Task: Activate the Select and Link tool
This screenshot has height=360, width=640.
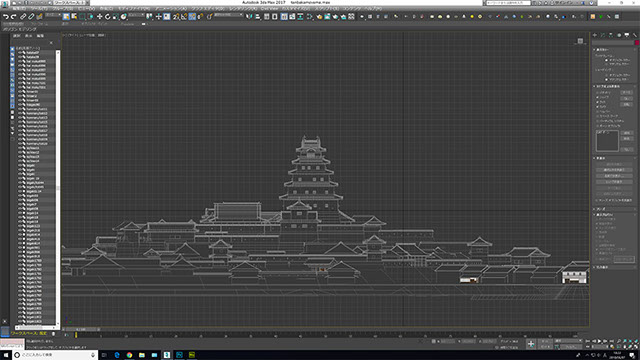Action: click(x=23, y=17)
